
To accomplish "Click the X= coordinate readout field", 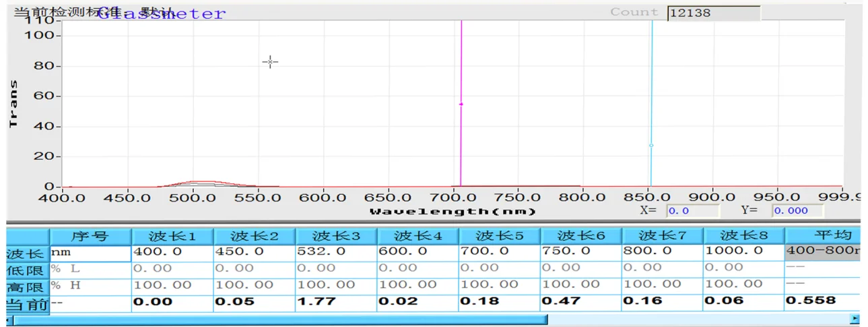I will [x=692, y=211].
